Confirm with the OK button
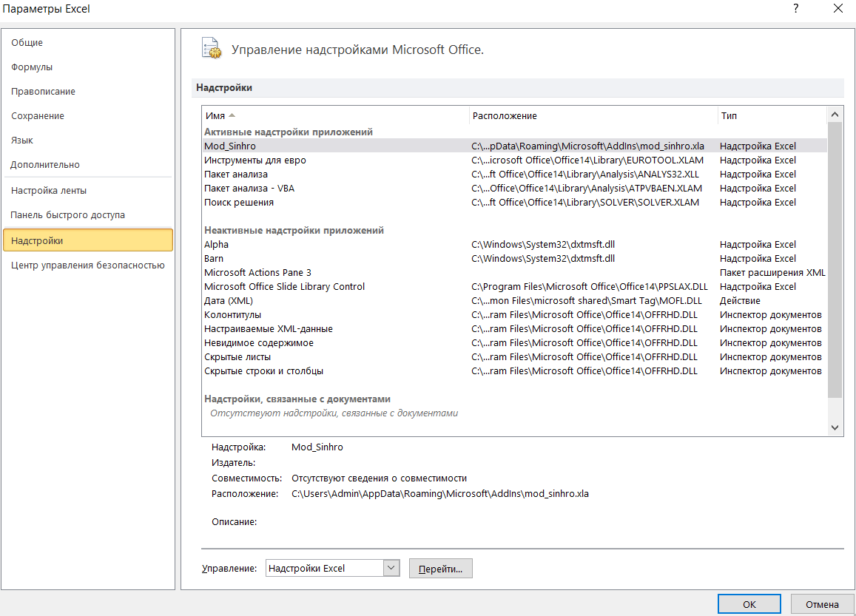856x616 pixels. pos(749,604)
